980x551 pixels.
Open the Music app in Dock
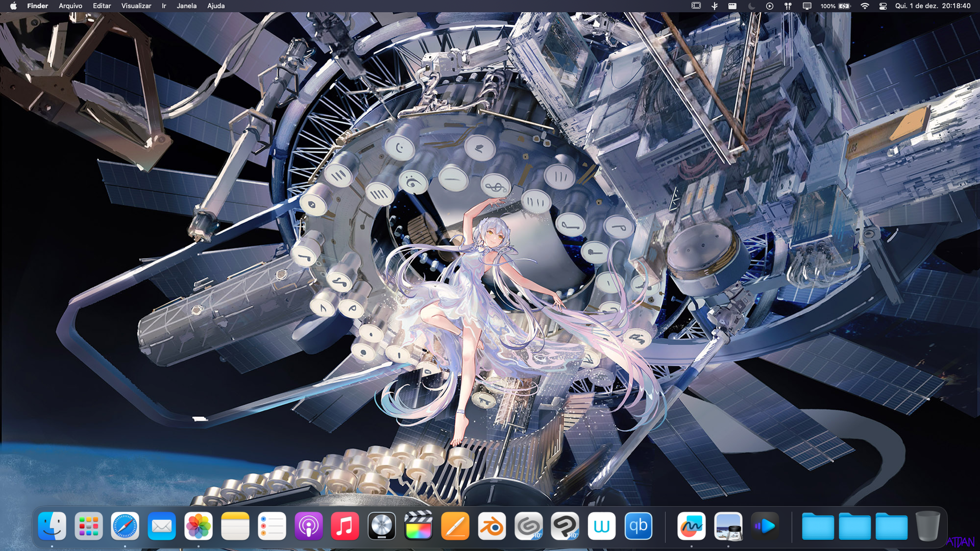tap(345, 526)
